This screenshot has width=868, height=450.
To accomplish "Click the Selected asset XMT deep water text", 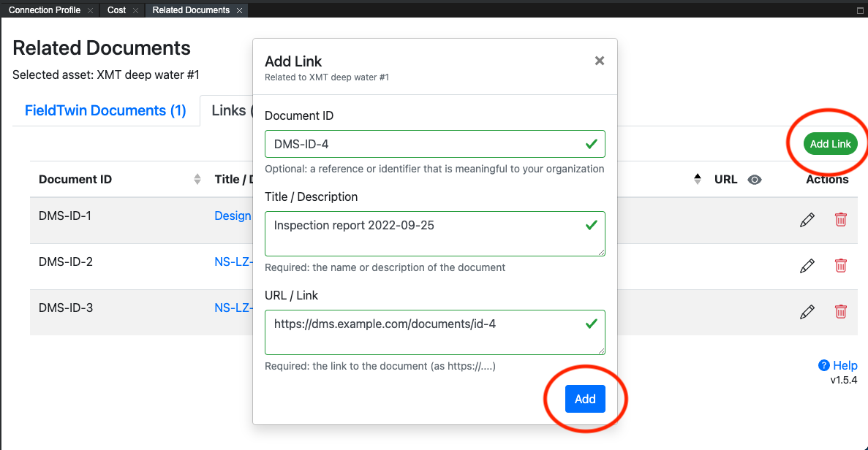I will click(x=106, y=75).
